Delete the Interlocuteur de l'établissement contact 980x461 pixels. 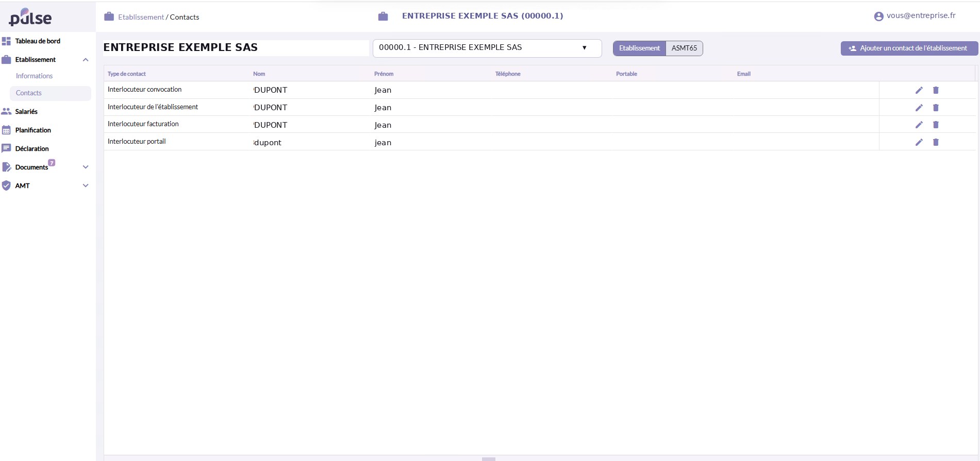[936, 108]
